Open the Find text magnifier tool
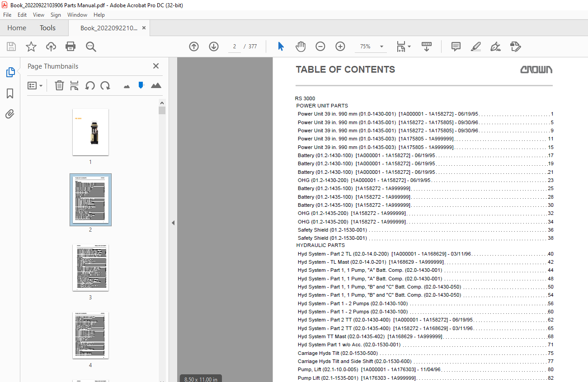This screenshot has width=588, height=382. pos(91,47)
